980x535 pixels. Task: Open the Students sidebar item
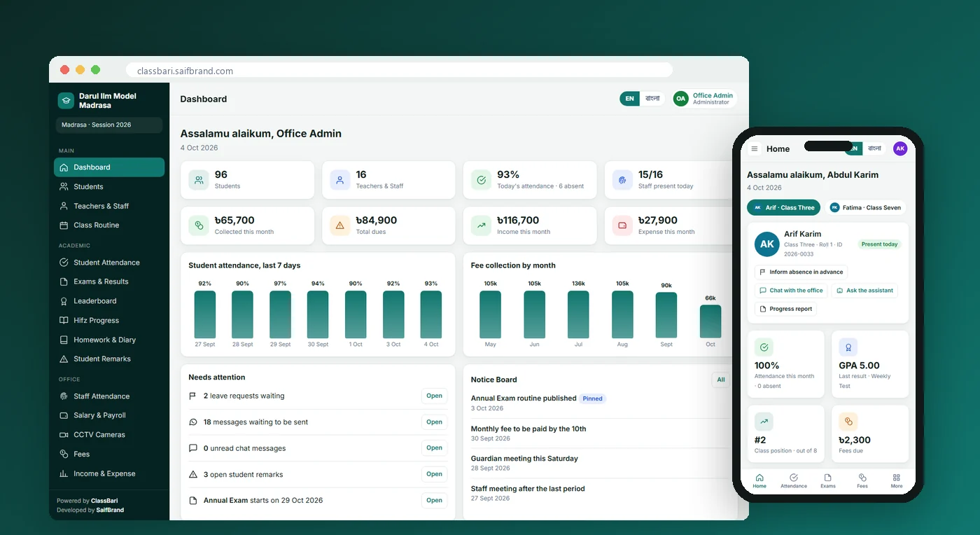[109, 187]
